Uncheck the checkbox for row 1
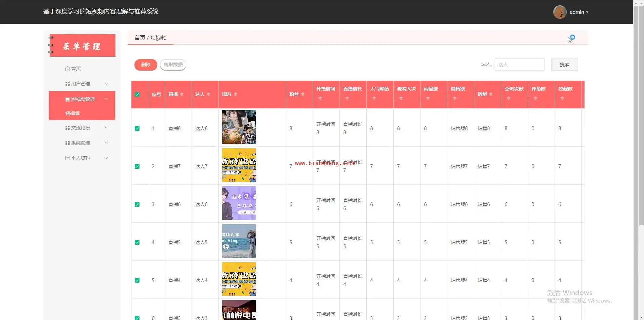This screenshot has width=644, height=320. [137, 128]
